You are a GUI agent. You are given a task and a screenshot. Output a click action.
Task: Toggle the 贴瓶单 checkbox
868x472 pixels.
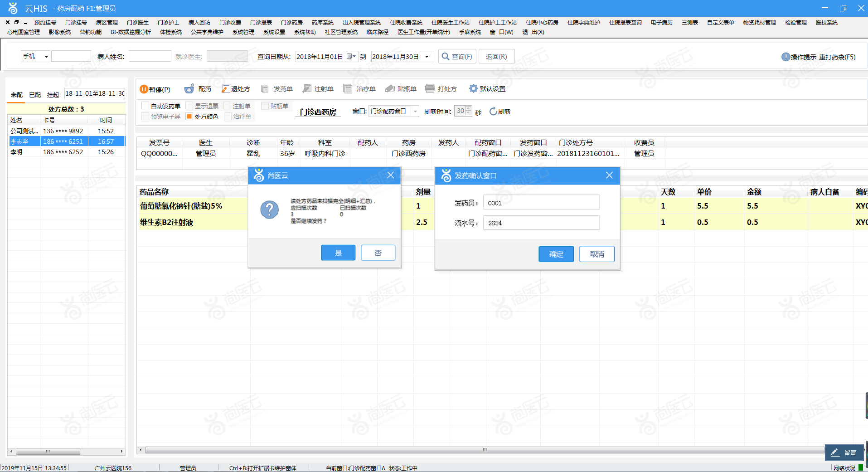coord(265,106)
